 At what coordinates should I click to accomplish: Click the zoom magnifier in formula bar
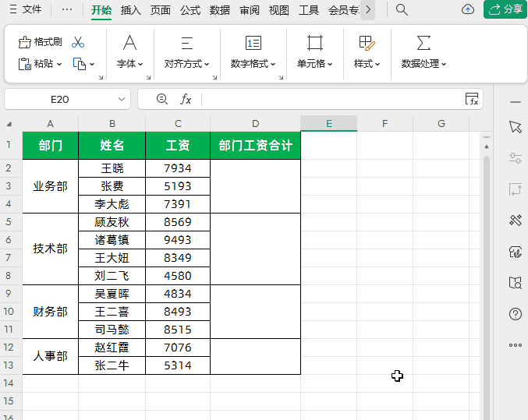click(162, 99)
